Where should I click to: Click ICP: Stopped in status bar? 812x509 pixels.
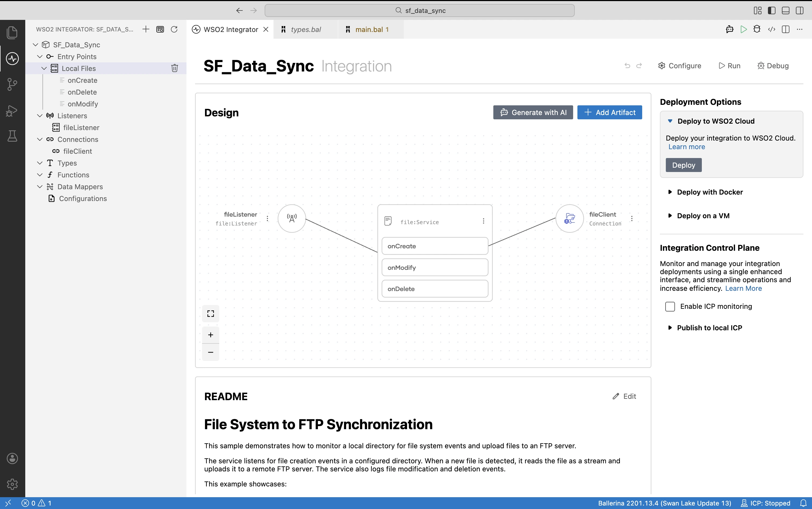766,503
